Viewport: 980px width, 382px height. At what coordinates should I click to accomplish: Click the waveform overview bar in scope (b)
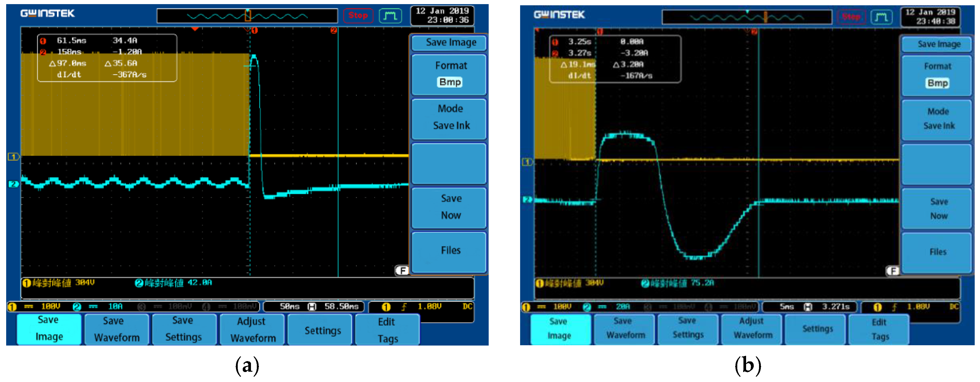point(747,18)
